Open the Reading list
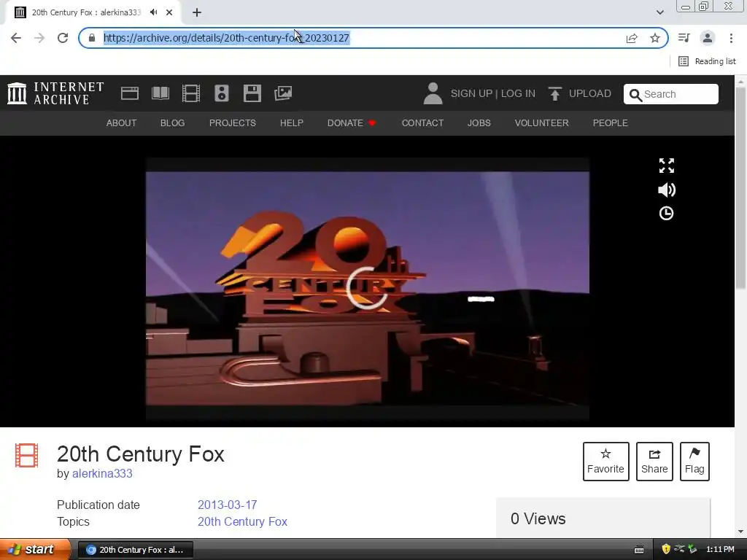This screenshot has height=560, width=747. point(707,61)
